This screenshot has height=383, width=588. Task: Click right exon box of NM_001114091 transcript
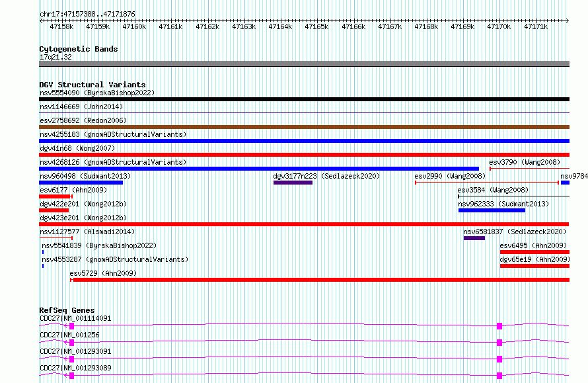499,326
